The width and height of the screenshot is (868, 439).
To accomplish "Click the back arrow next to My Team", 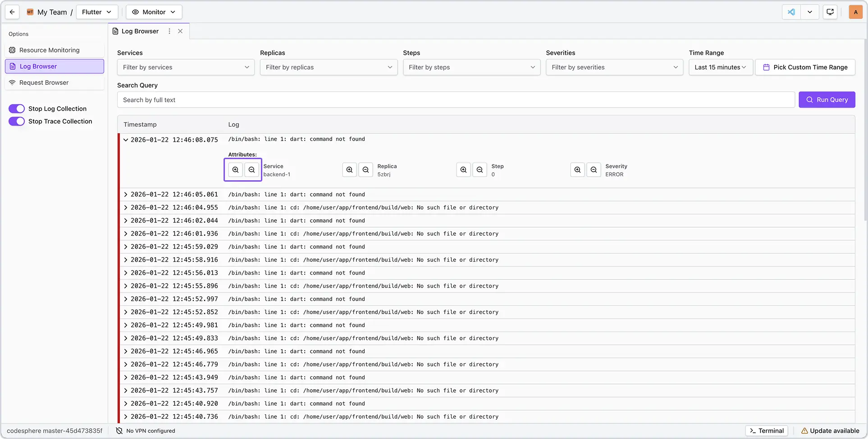I will (12, 12).
